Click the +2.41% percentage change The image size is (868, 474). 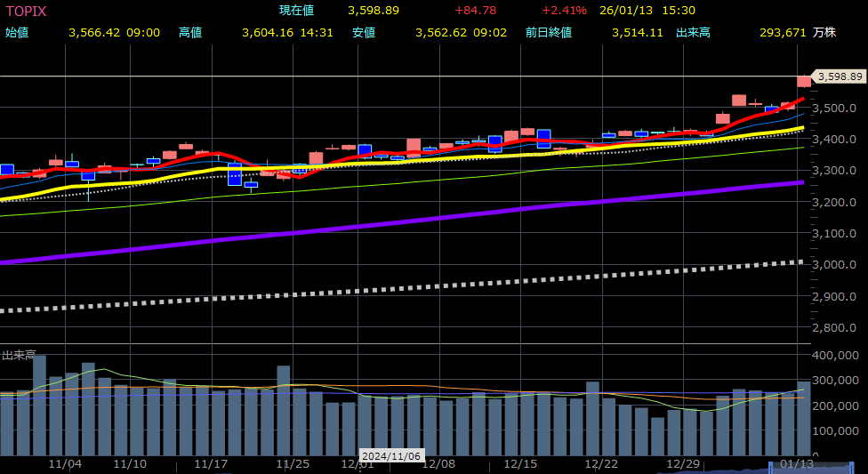tap(564, 11)
